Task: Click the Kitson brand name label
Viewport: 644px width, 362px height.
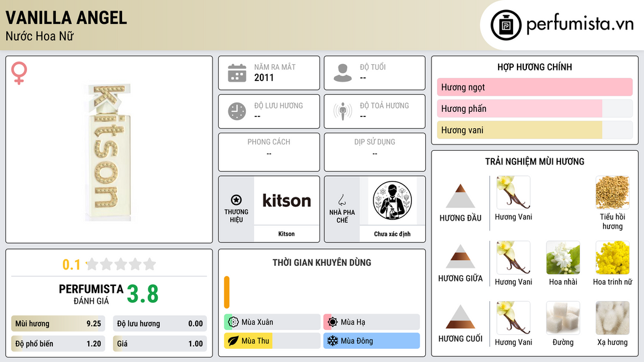Action: pos(286,234)
